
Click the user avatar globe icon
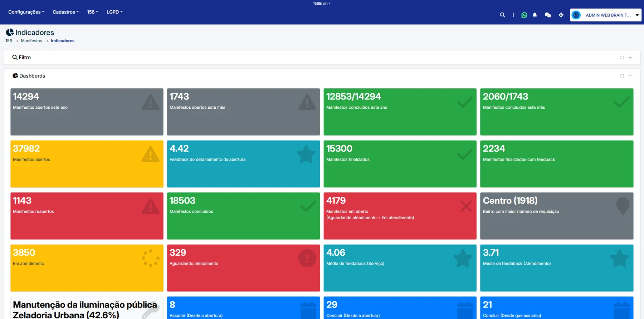(576, 15)
